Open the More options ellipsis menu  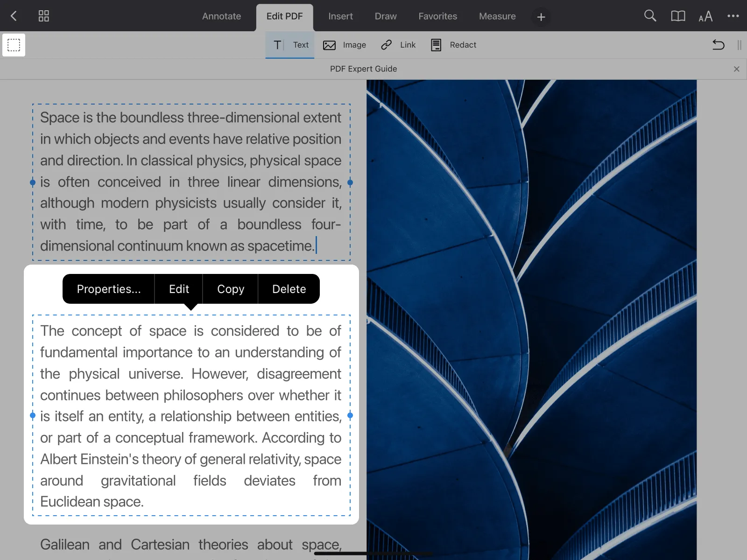(x=733, y=15)
